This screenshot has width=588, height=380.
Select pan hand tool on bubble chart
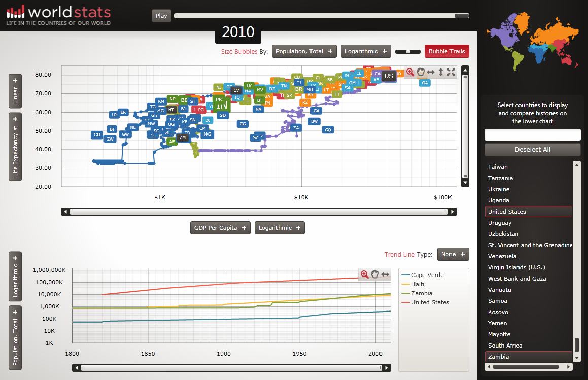pos(421,72)
